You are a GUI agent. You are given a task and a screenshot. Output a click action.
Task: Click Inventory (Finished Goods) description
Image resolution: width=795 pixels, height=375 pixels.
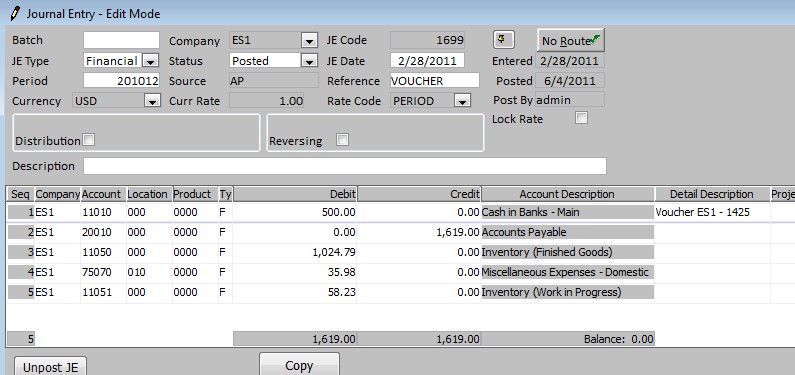[x=567, y=252]
